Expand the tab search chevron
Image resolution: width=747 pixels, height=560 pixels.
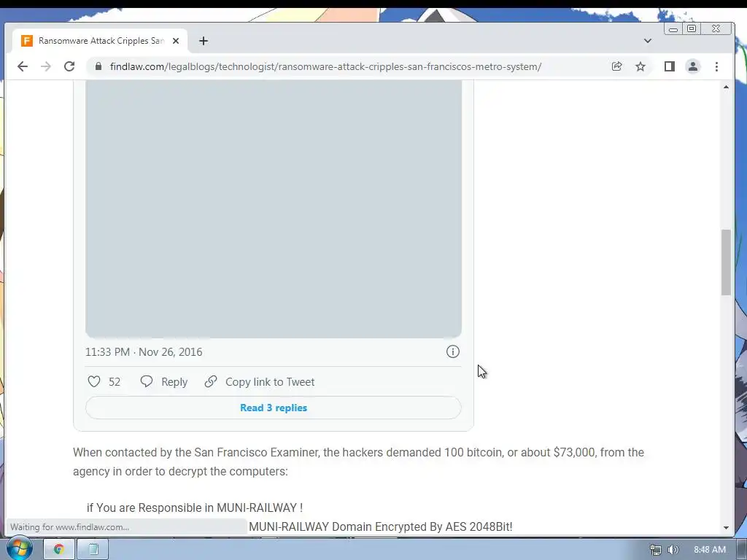click(x=648, y=41)
